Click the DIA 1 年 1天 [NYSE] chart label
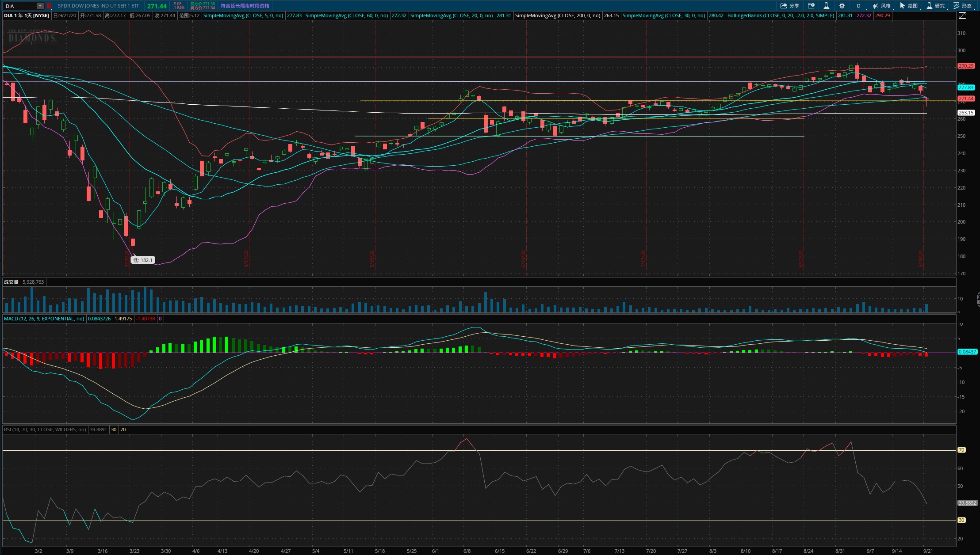980x555 pixels. point(27,15)
